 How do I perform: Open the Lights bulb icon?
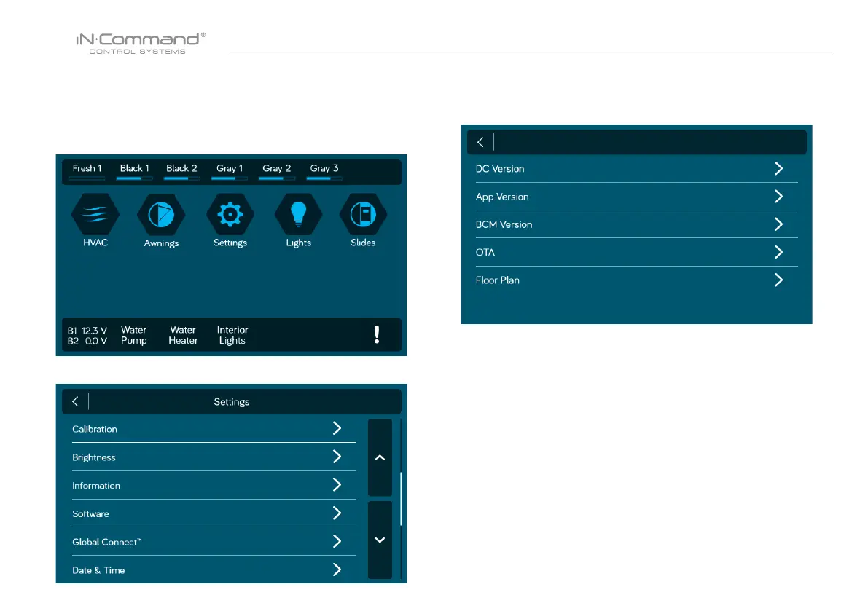click(298, 215)
